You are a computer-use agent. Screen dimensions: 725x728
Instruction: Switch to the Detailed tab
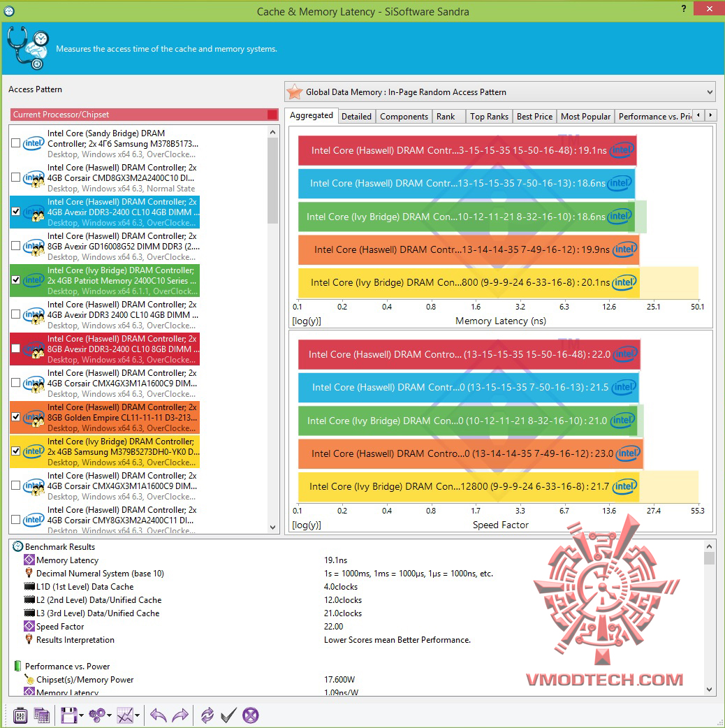coord(356,117)
